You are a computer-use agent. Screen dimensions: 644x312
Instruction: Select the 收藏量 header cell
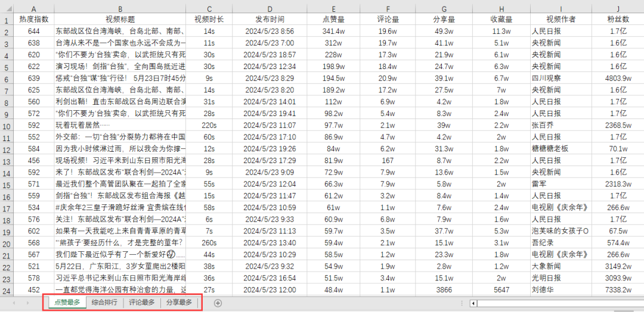[x=501, y=20]
